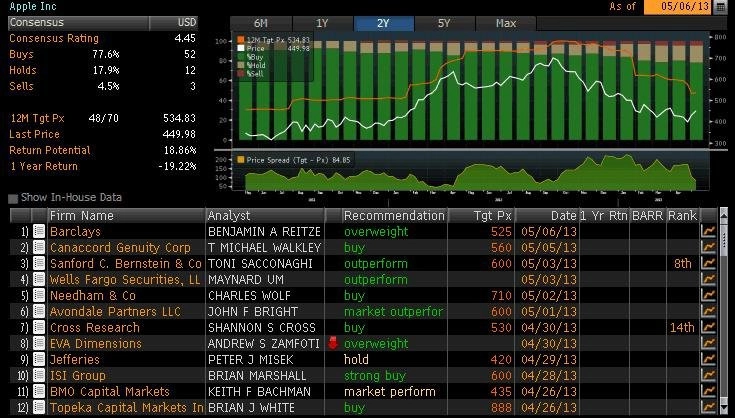Open Jefferies report document icon
This screenshot has width=735, height=418.
pos(39,359)
